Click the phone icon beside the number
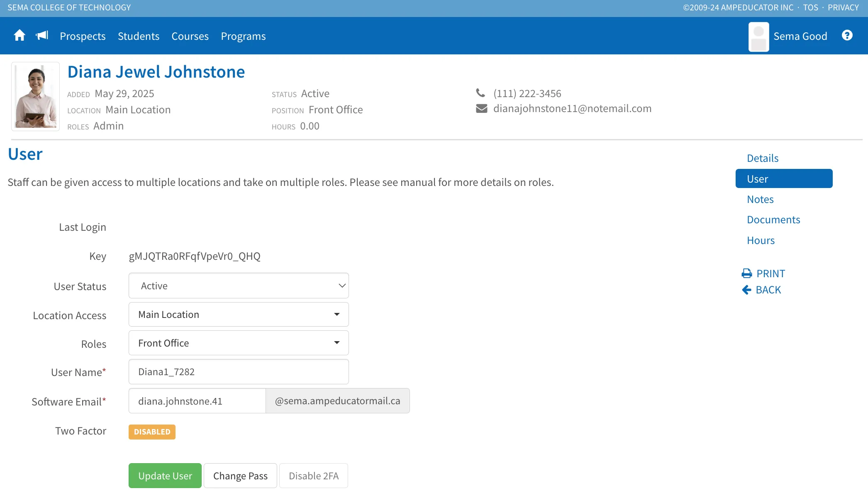The image size is (868, 503). click(480, 93)
